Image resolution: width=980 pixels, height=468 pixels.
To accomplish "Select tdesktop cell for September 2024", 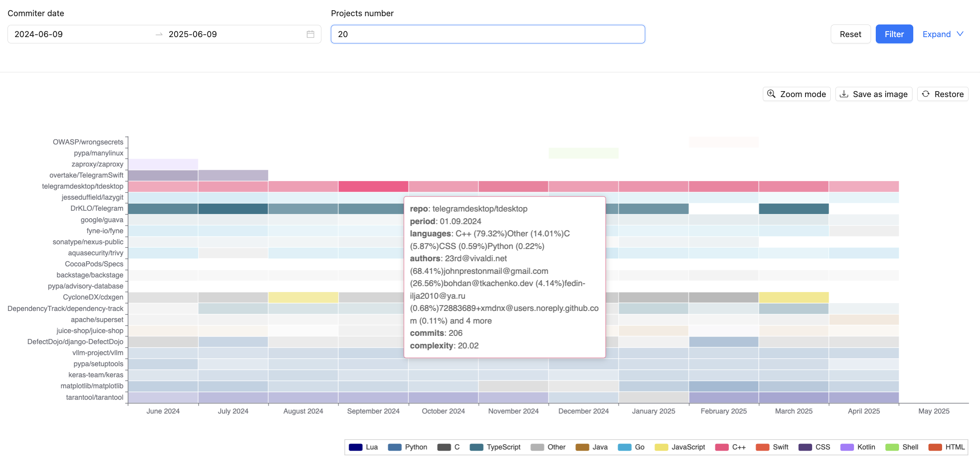I will [373, 186].
